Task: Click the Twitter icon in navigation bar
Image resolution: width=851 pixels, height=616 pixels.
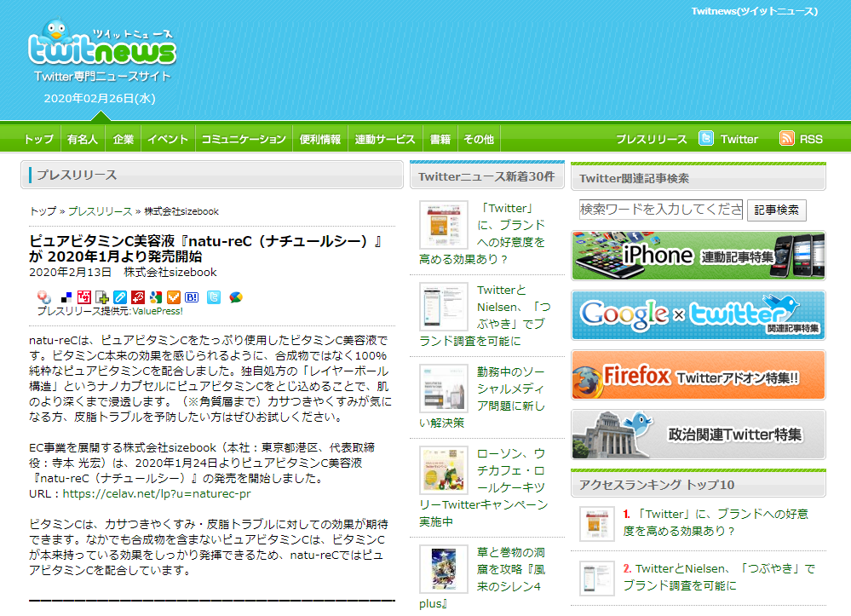Action: (x=706, y=139)
